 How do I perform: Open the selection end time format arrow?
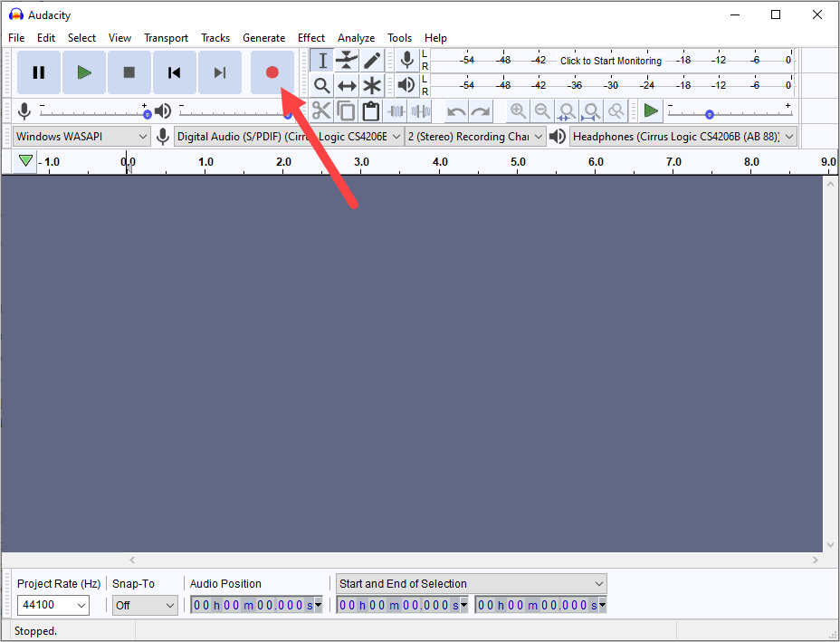pos(602,605)
